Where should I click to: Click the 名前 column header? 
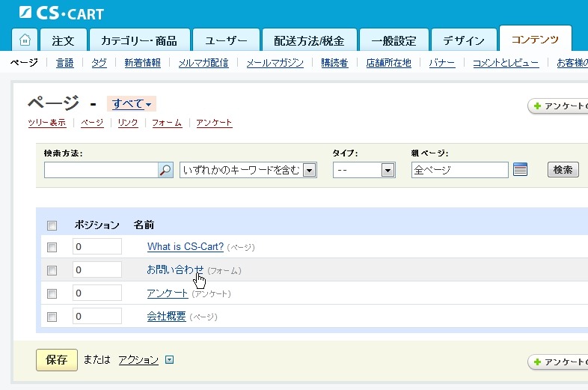click(144, 225)
